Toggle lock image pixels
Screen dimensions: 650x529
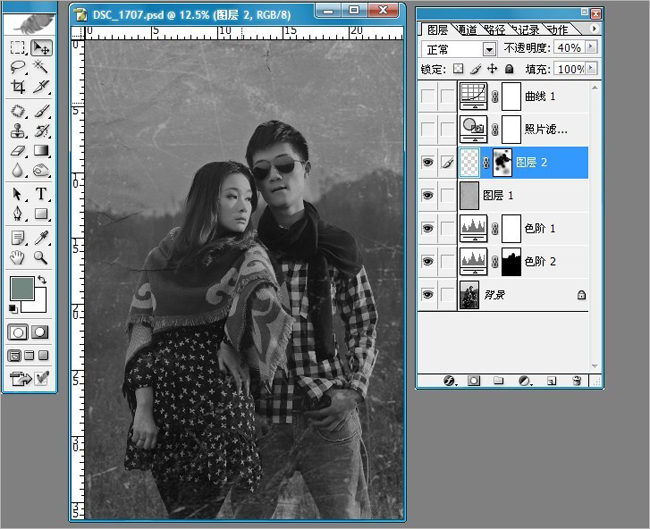pos(475,68)
